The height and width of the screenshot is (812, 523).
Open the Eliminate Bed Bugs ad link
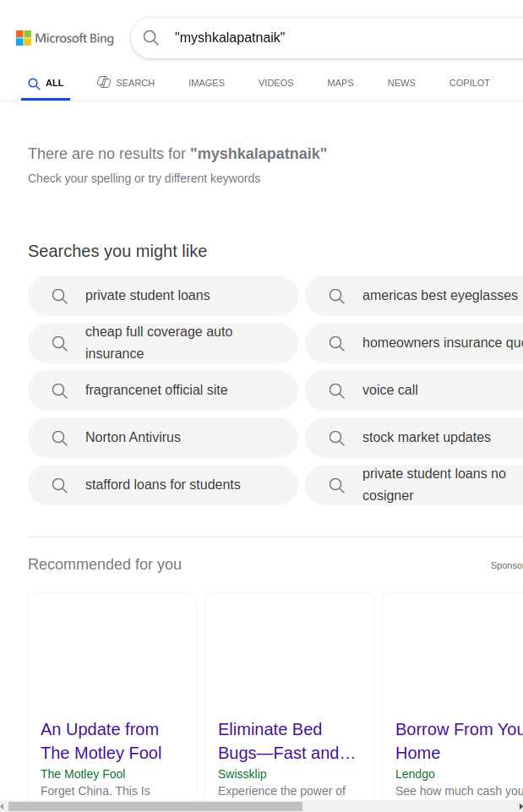pyautogui.click(x=286, y=741)
